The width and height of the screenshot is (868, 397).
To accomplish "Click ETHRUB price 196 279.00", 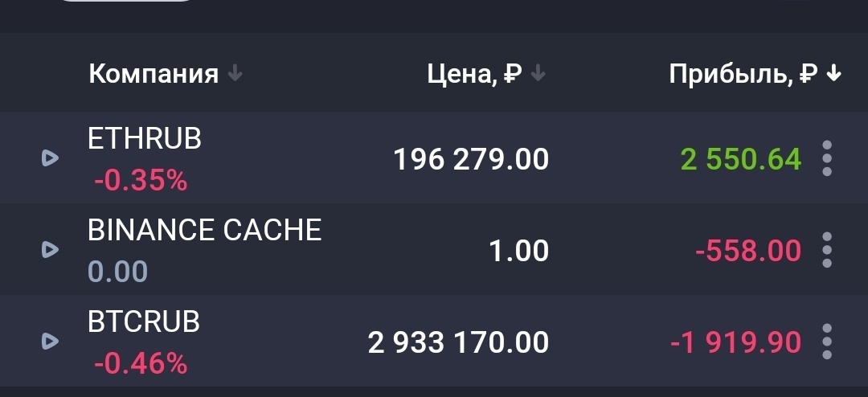I will (471, 159).
